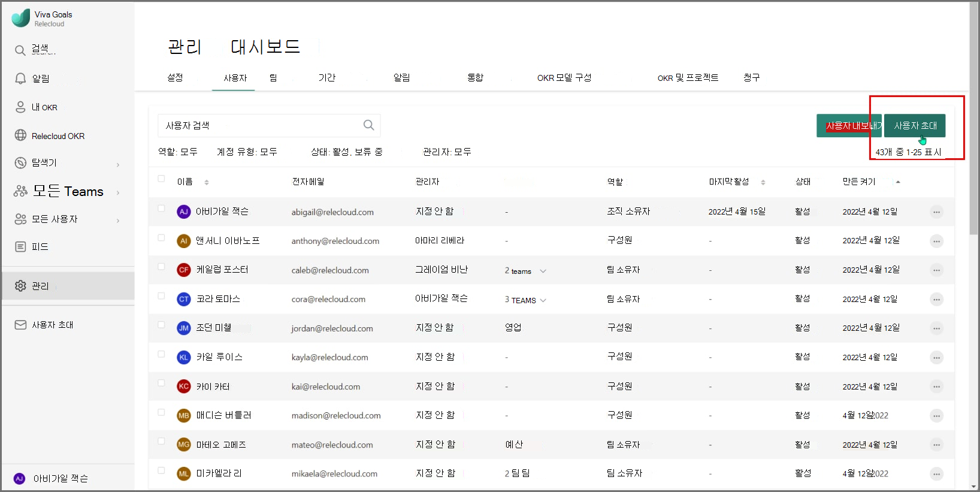
Task: Open more options for mikaela@relecloud.com row
Action: [936, 474]
